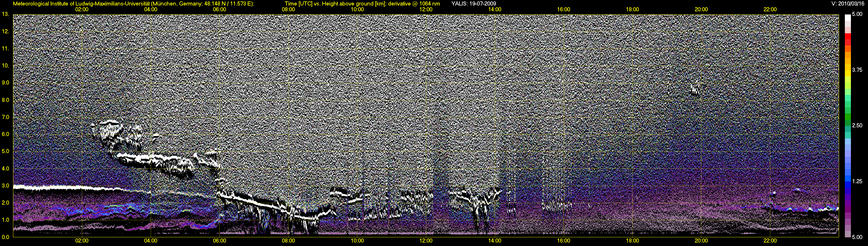This screenshot has height=246, width=868.
Task: Click the 1.25 colorbar value
Action: coord(857,181)
